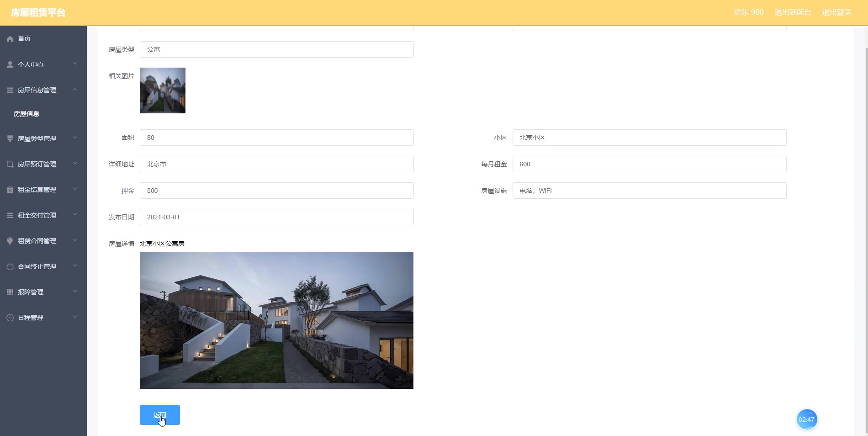
Task: Open 报障管理 menu label
Action: [x=31, y=292]
